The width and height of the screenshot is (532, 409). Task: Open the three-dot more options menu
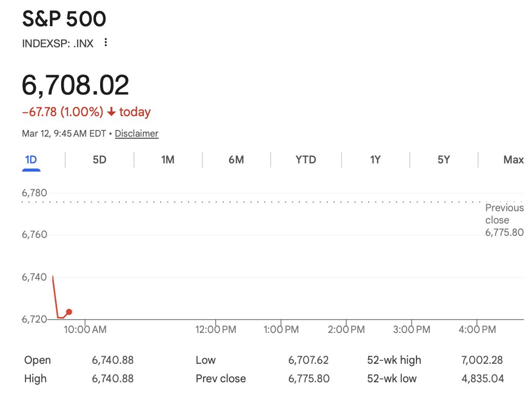click(106, 43)
